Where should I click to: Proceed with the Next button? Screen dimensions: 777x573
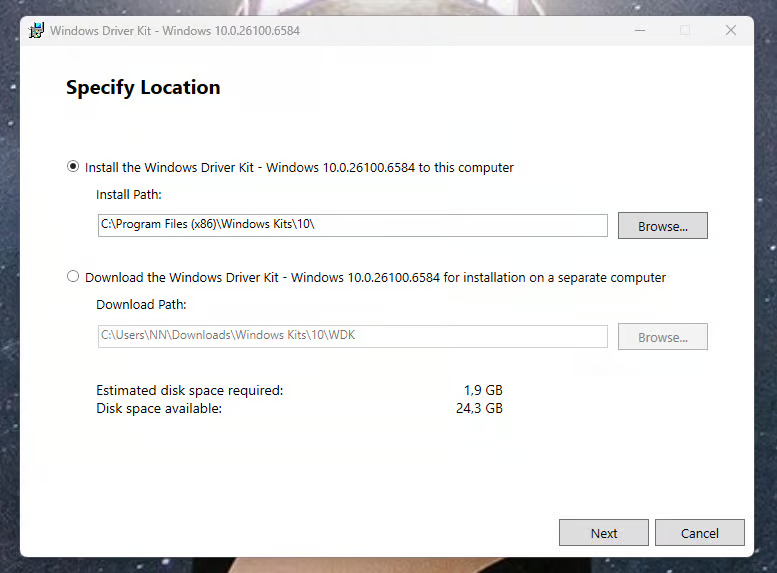click(604, 533)
